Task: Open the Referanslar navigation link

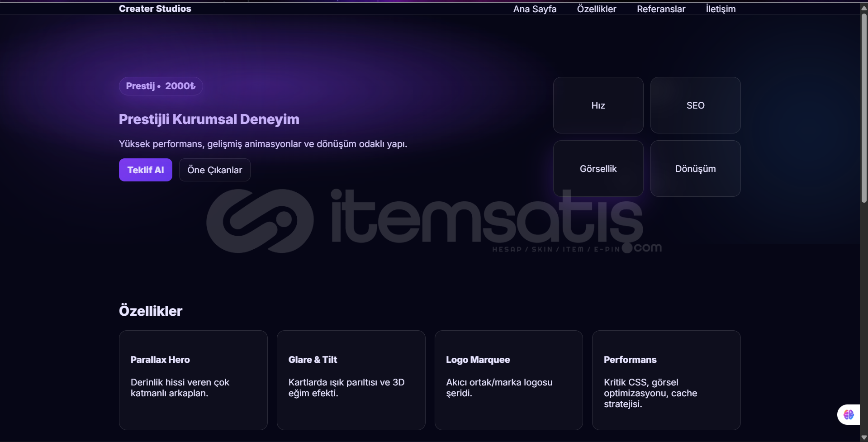Action: tap(661, 9)
